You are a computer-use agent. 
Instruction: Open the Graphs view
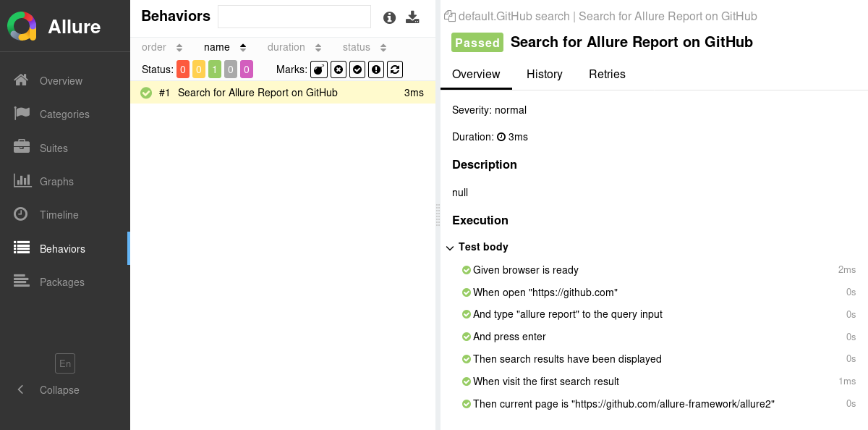57,181
